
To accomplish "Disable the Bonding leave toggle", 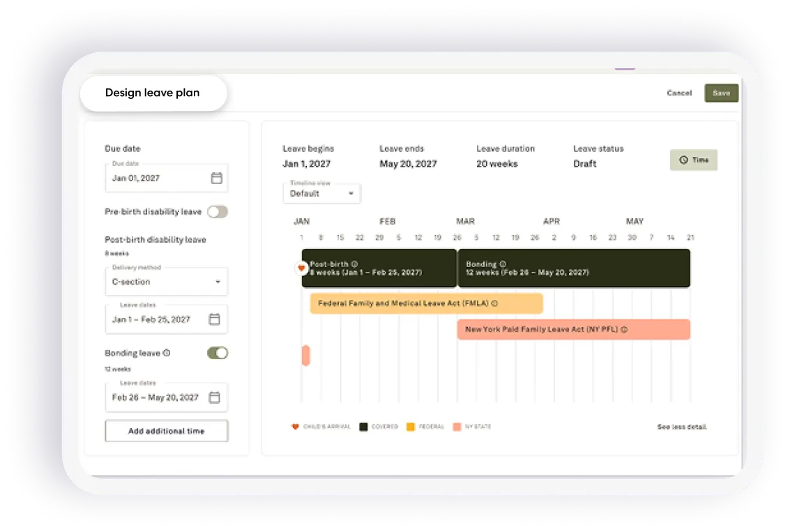I will coord(218,353).
